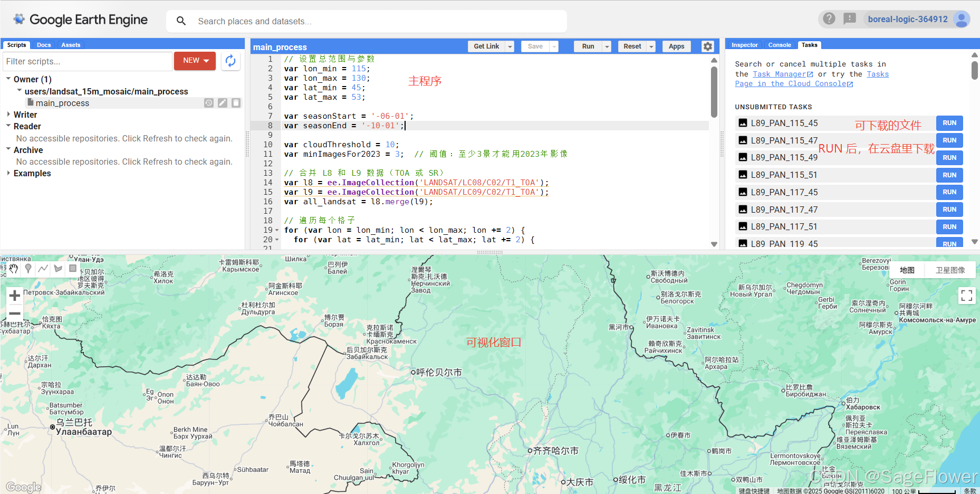Delete main_process with the trash icon

[236, 103]
